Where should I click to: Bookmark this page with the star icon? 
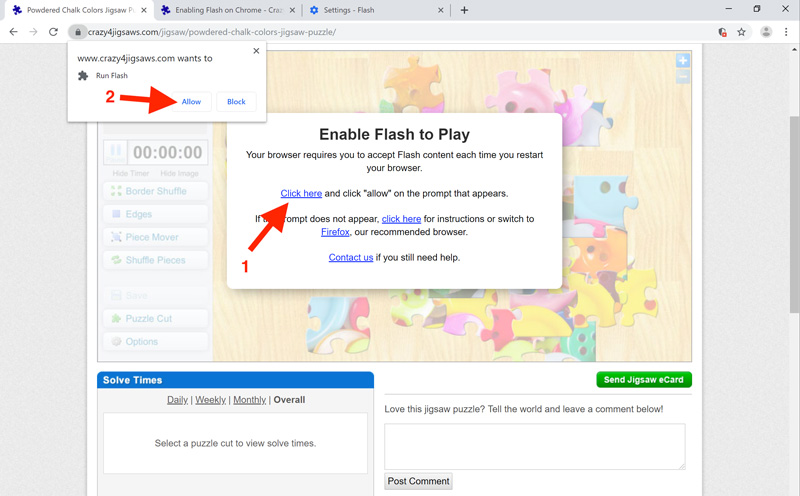(x=741, y=32)
